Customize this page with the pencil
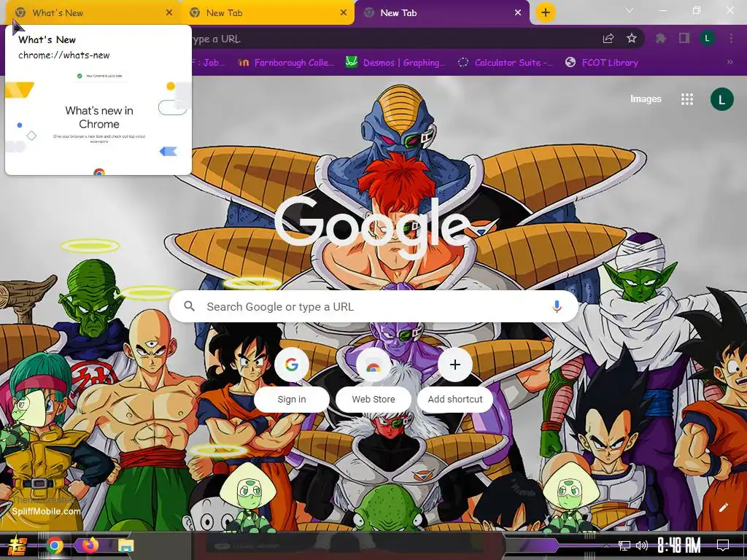The width and height of the screenshot is (747, 560). [723, 507]
